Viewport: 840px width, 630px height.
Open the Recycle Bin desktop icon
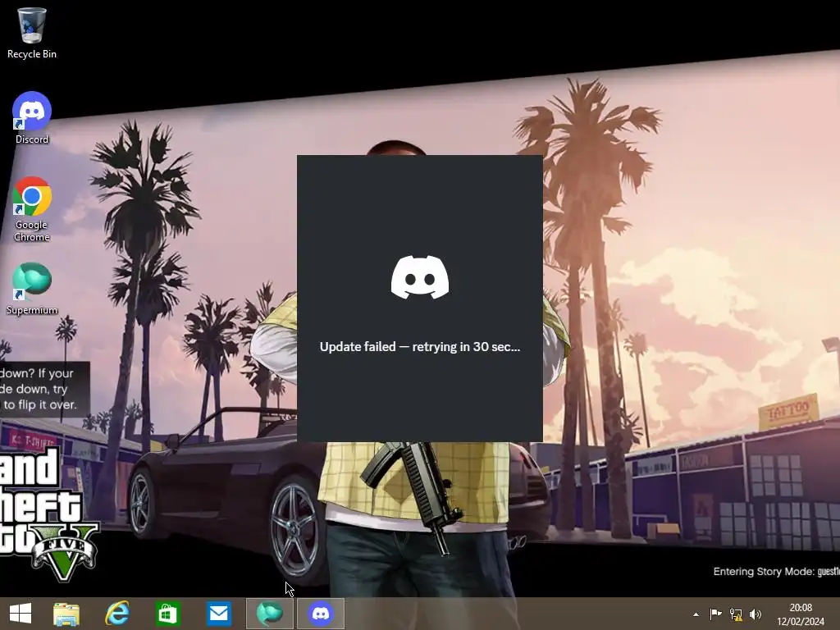click(32, 33)
